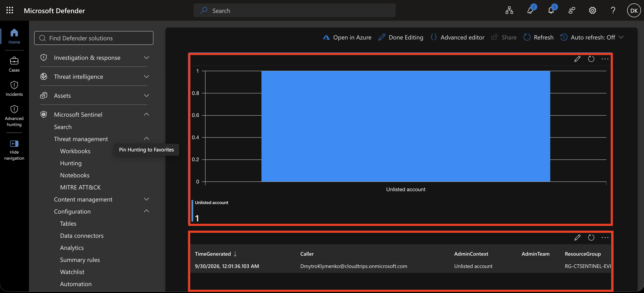Open Hunting in Threat management

click(71, 163)
